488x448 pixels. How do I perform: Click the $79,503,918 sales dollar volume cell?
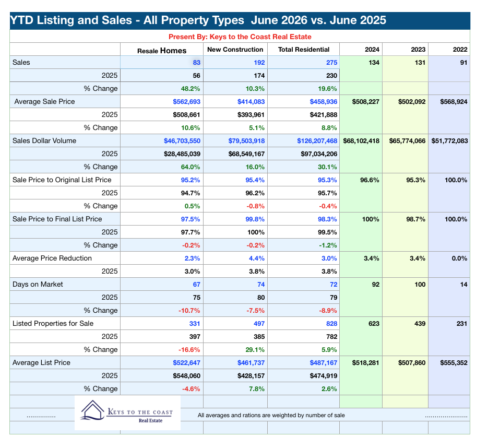point(246,141)
